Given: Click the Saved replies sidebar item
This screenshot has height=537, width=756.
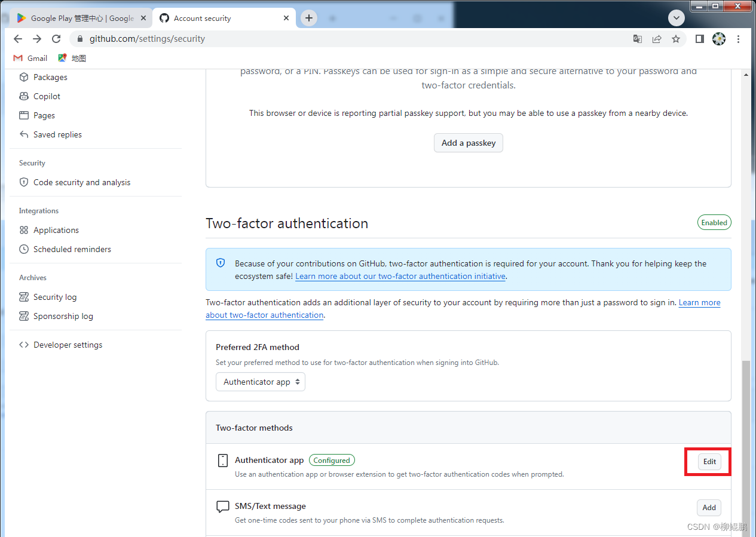Looking at the screenshot, I should [57, 134].
